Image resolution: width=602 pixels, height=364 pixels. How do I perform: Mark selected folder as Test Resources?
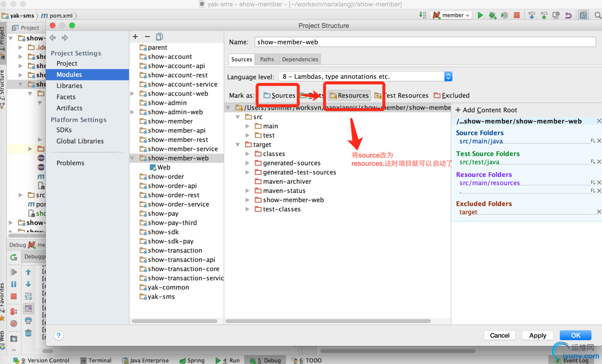401,95
